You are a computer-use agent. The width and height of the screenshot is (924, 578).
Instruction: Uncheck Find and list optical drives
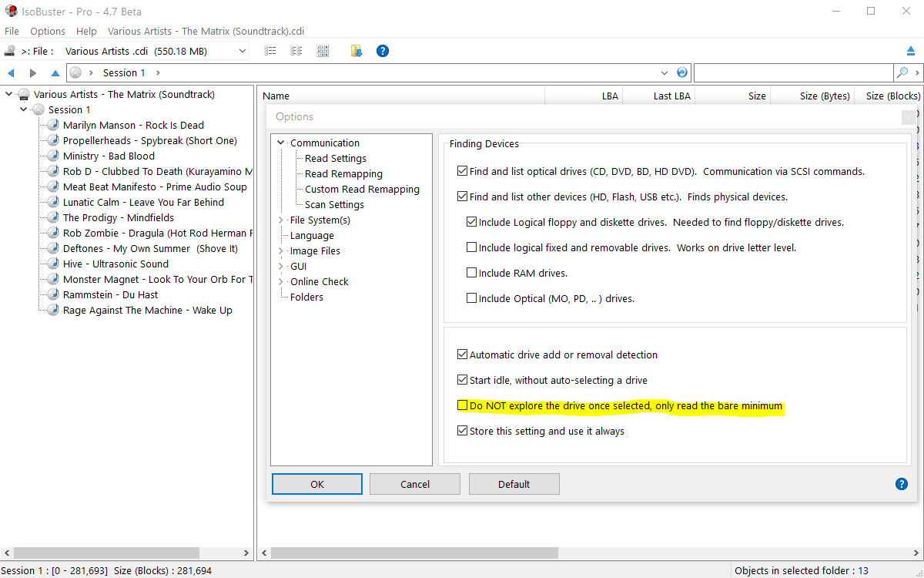pyautogui.click(x=462, y=171)
